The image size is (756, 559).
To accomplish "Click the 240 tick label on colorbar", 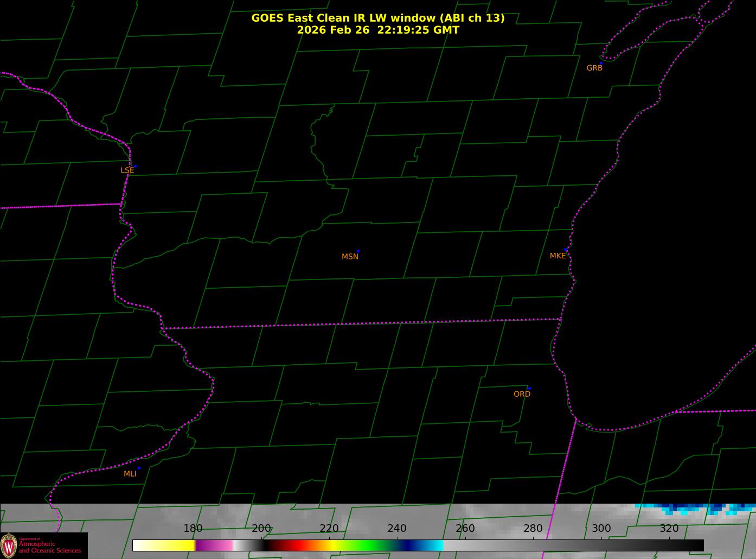I will [x=397, y=529].
